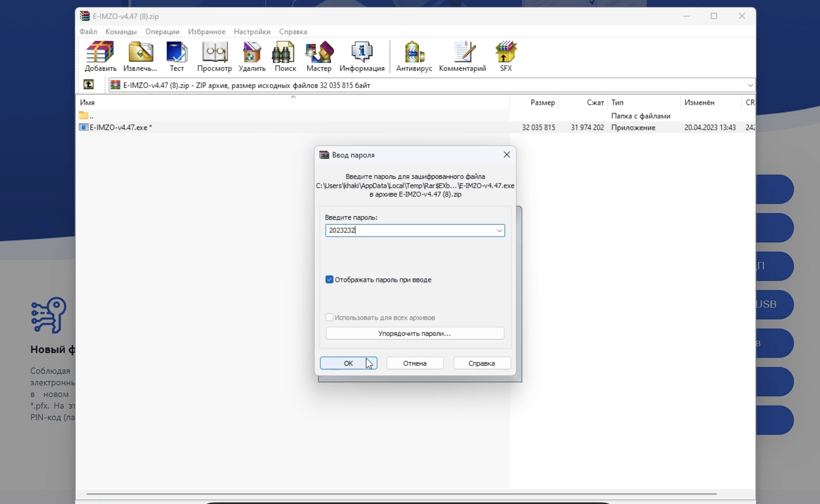Click the SFX toolbar icon
Screen dimensions: 820x504
click(x=506, y=56)
